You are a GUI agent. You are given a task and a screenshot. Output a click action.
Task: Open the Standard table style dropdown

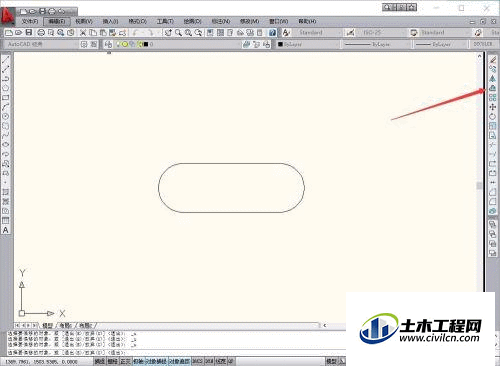pyautogui.click(x=445, y=33)
